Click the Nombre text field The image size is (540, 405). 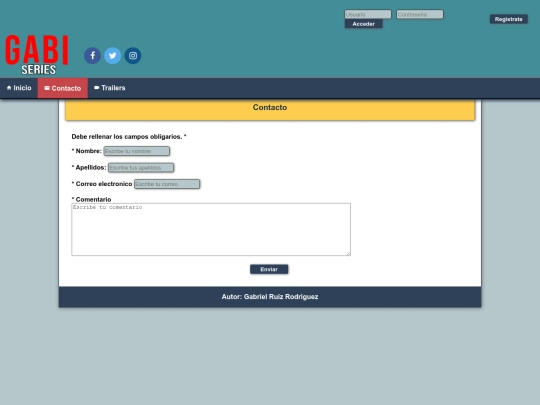[x=137, y=151]
